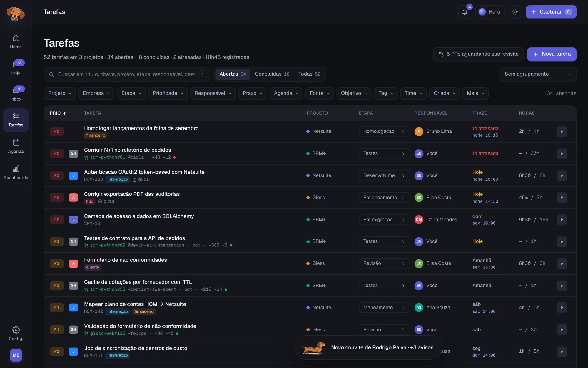
Task: Click the financeiro tag on Homologar task
Action: (96, 135)
